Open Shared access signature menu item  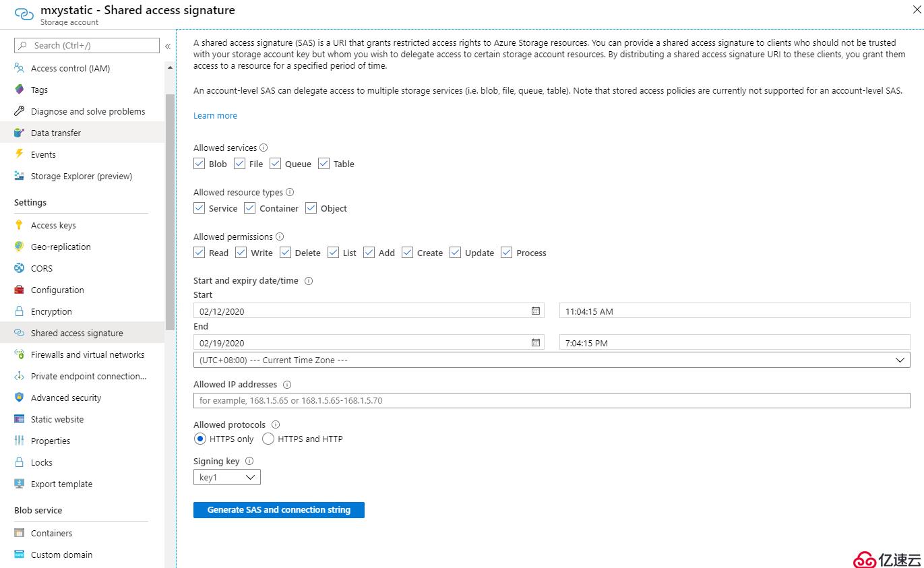coord(82,333)
